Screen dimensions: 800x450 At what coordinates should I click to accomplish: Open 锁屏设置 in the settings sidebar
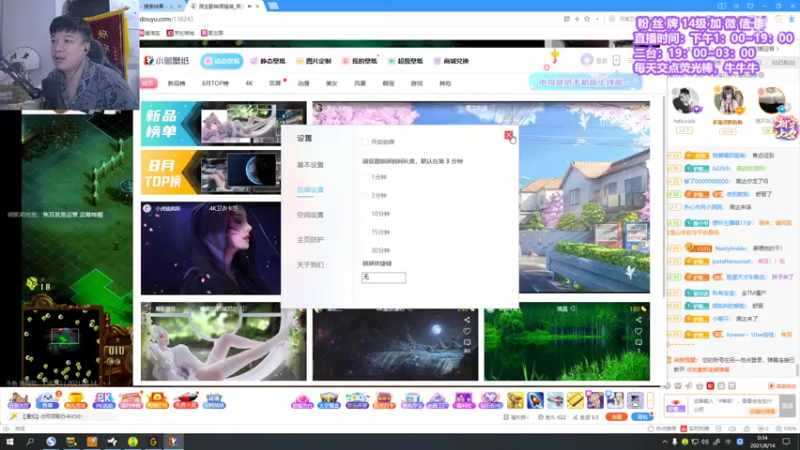(x=310, y=190)
